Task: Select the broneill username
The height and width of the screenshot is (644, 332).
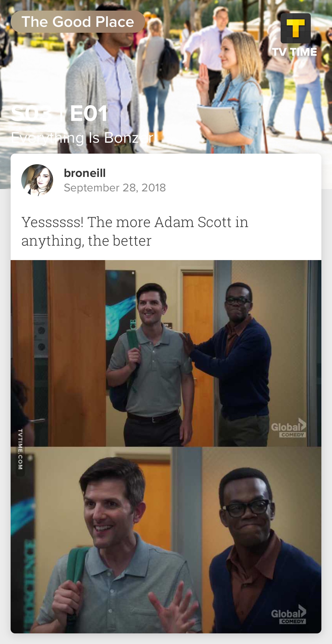Action: 85,173
